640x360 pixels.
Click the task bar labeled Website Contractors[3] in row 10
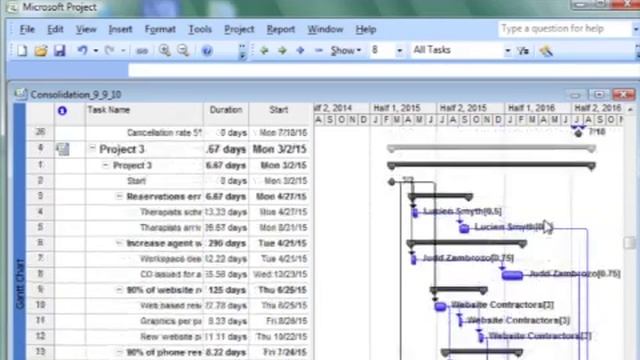[440, 306]
